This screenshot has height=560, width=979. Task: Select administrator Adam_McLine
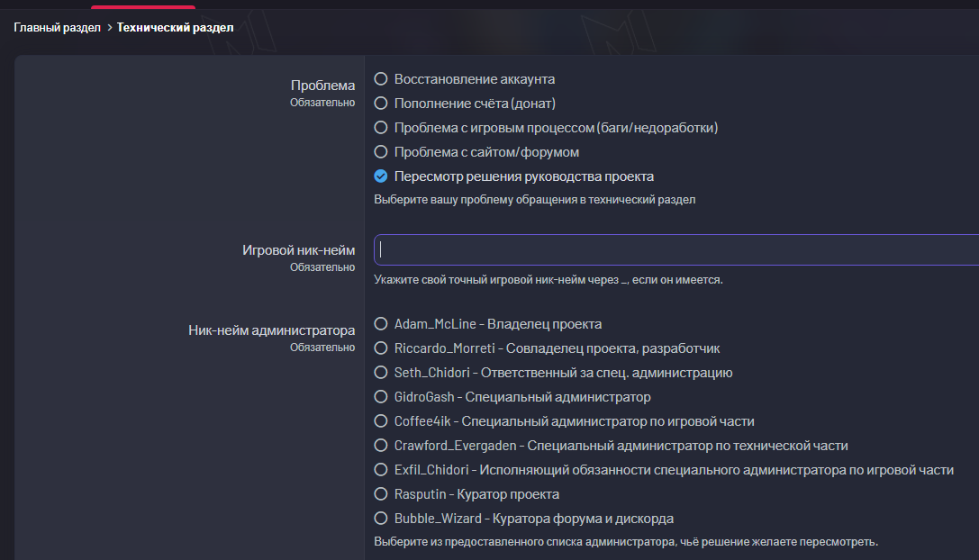click(x=381, y=324)
